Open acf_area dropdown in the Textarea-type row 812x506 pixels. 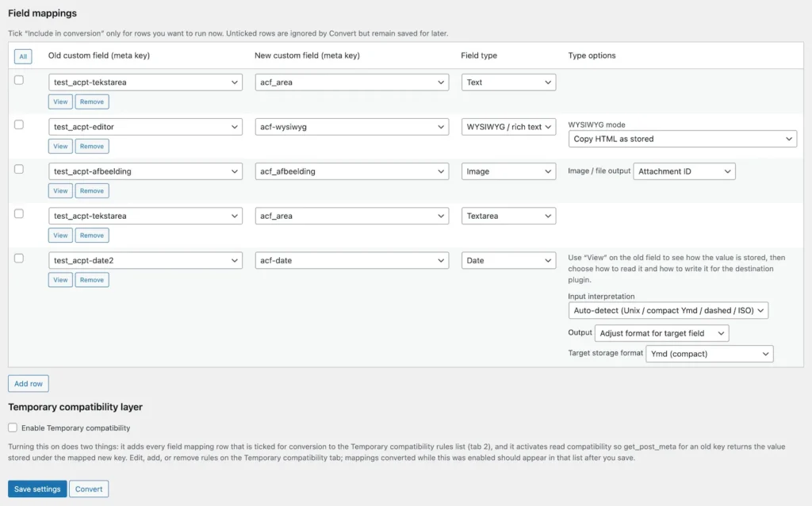[351, 216]
